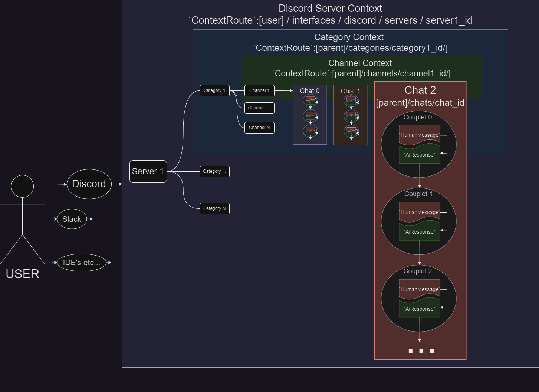Select HumanMessage shape in Couplet 0
Screen dimensions: 539x392
(420, 135)
